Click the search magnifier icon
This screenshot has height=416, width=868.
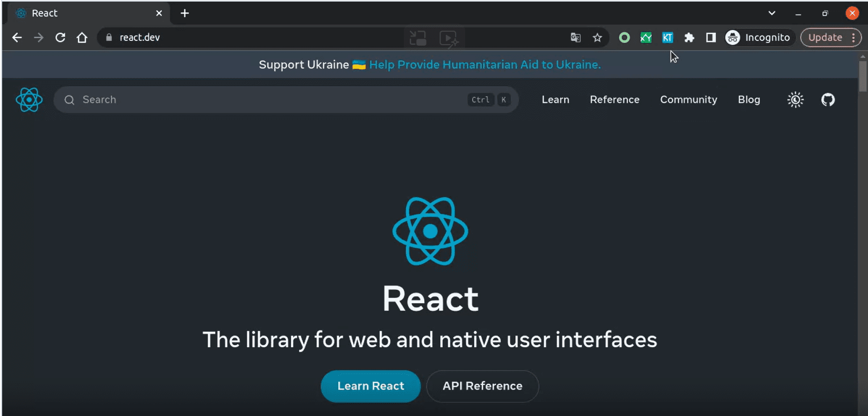click(x=69, y=100)
